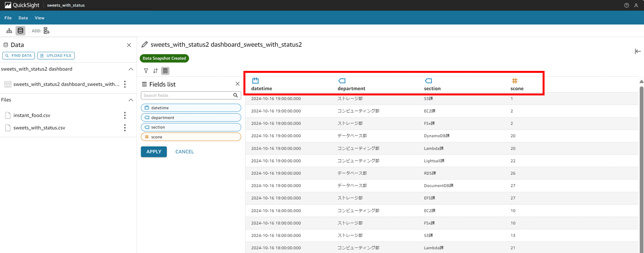The image size is (644, 253).
Task: Toggle the section field pill
Action: pos(191,127)
